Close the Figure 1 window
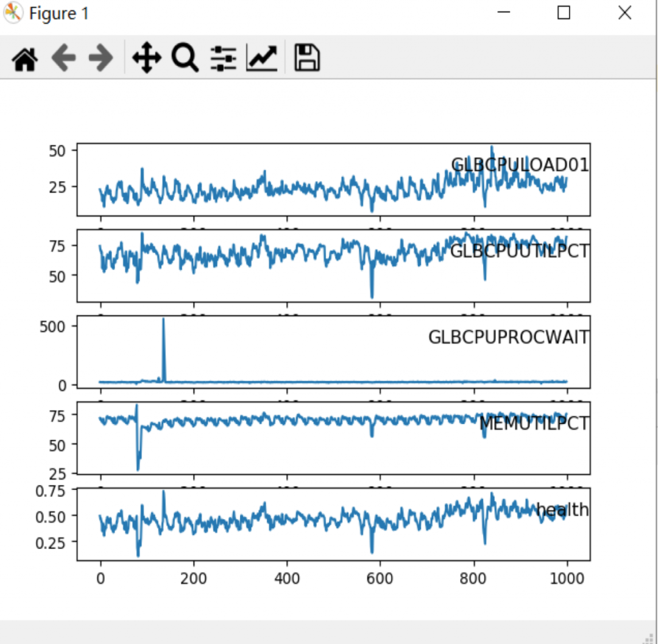The image size is (658, 644). coord(624,13)
